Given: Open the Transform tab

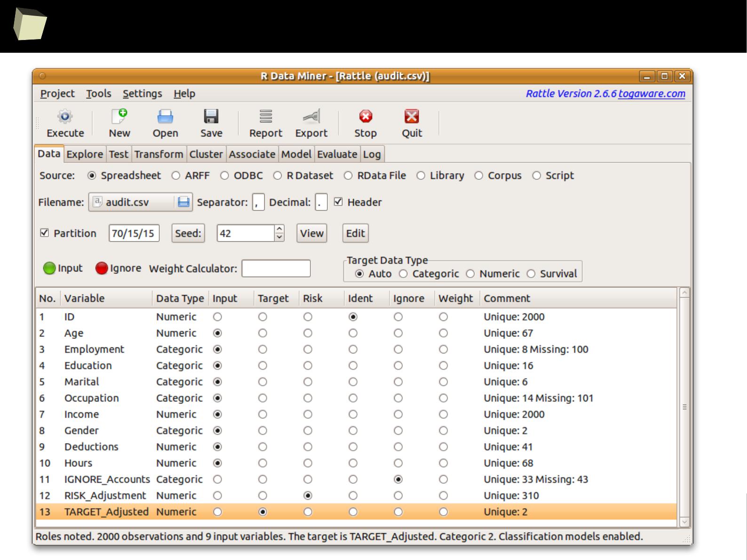Looking at the screenshot, I should click(159, 154).
